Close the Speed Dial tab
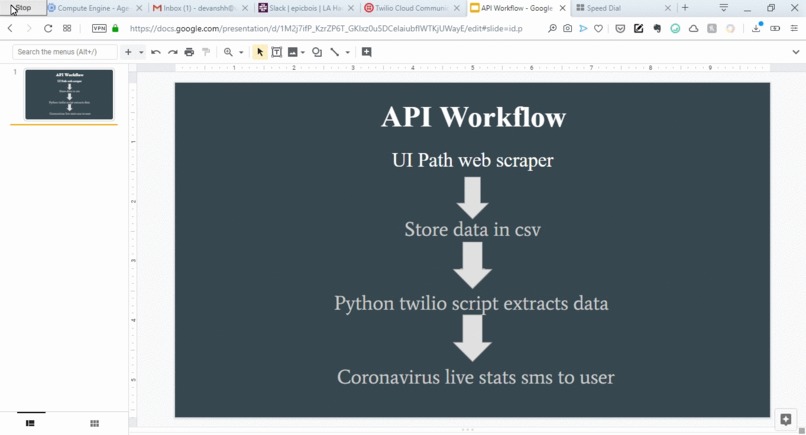 tap(668, 8)
